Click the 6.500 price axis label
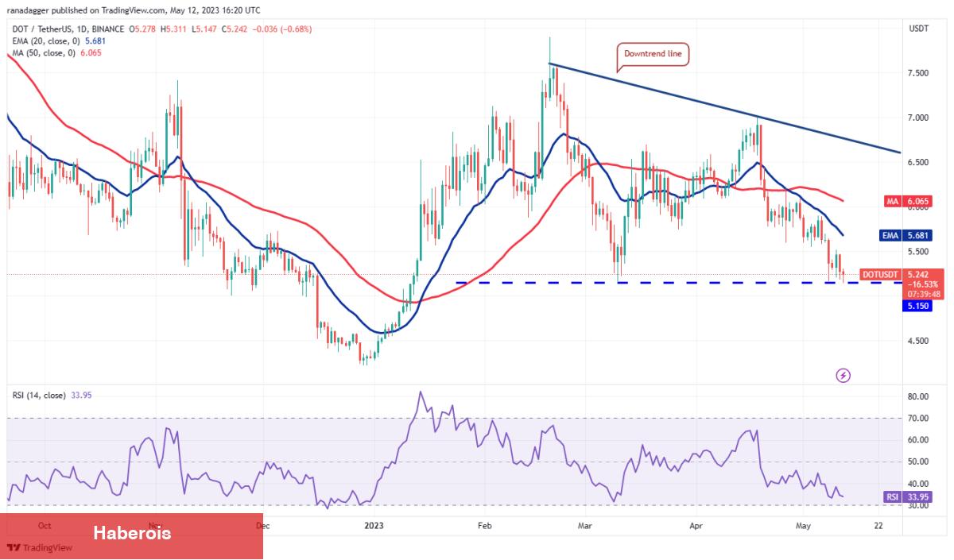 pyautogui.click(x=918, y=162)
